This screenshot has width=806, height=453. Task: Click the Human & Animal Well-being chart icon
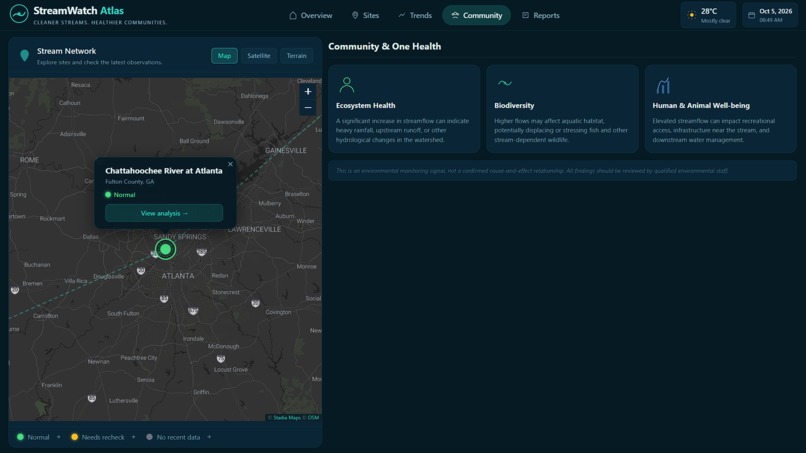point(663,85)
